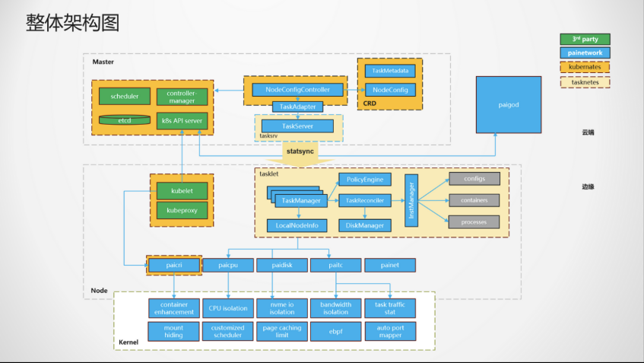Click the 云端 label
The image size is (644, 363).
click(x=588, y=132)
